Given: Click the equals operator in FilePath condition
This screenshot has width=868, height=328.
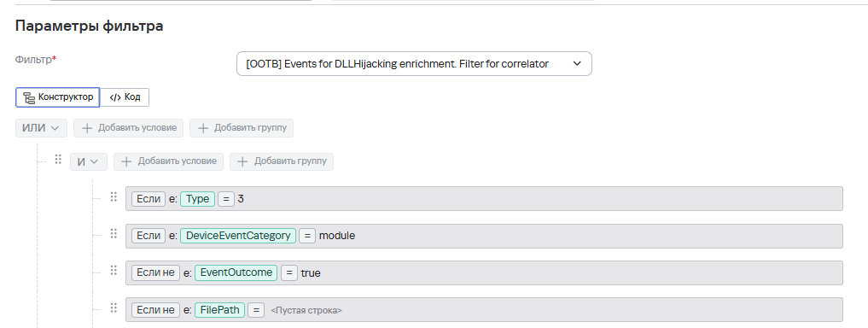Looking at the screenshot, I should click(x=256, y=310).
